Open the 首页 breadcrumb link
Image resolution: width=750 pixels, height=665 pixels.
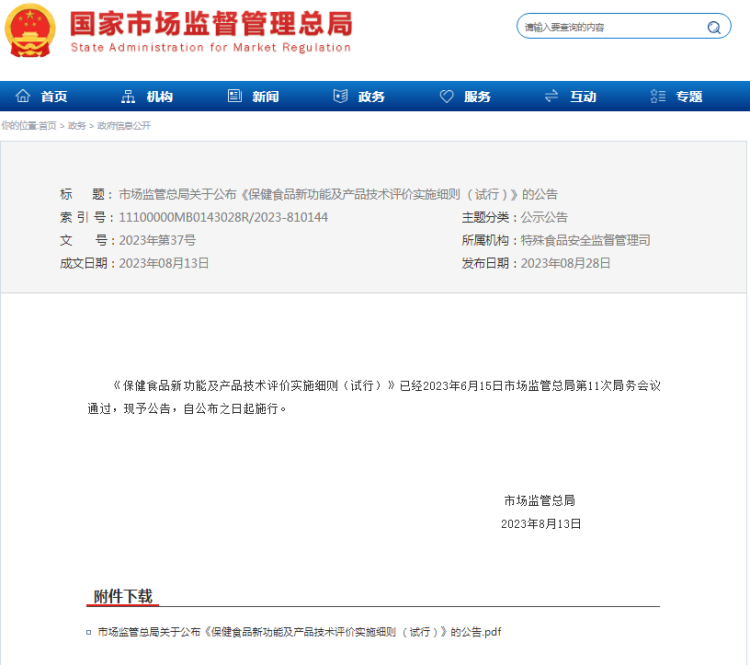pos(48,126)
